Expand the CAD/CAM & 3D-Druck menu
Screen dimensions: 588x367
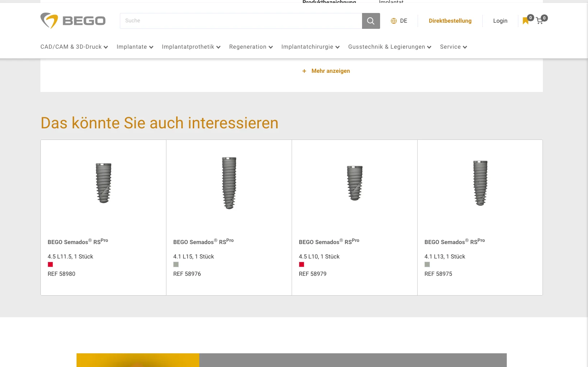[74, 47]
